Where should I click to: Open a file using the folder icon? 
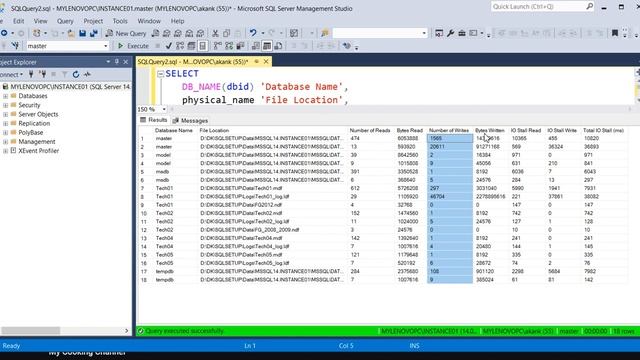click(71, 33)
